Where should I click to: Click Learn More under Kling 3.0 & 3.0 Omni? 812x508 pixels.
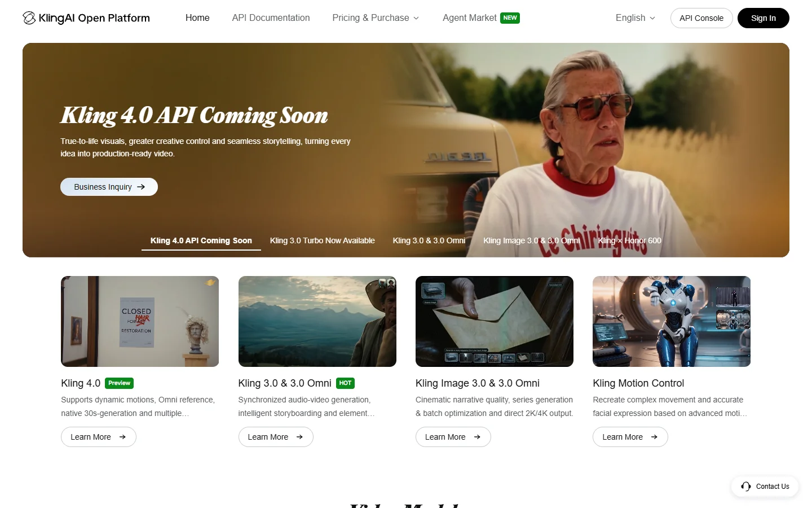(276, 437)
